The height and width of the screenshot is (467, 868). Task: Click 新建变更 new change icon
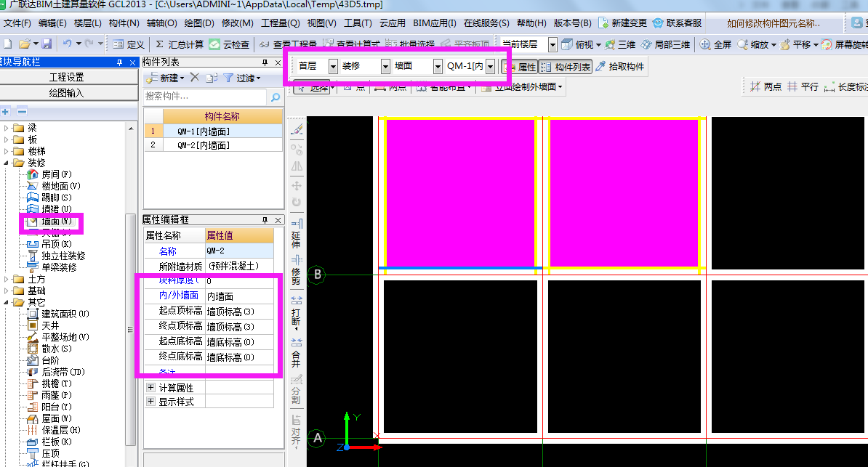pyautogui.click(x=623, y=23)
